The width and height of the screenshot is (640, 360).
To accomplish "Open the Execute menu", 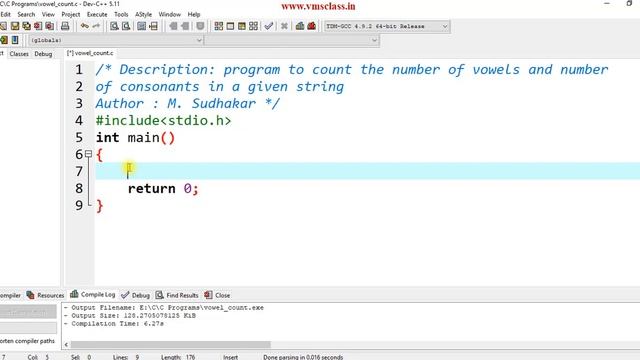I will (97, 14).
